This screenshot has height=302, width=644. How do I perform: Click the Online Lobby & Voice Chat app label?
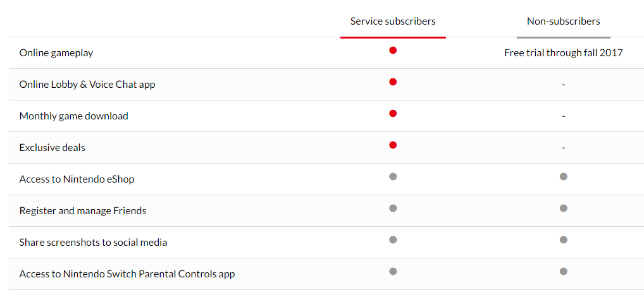87,85
